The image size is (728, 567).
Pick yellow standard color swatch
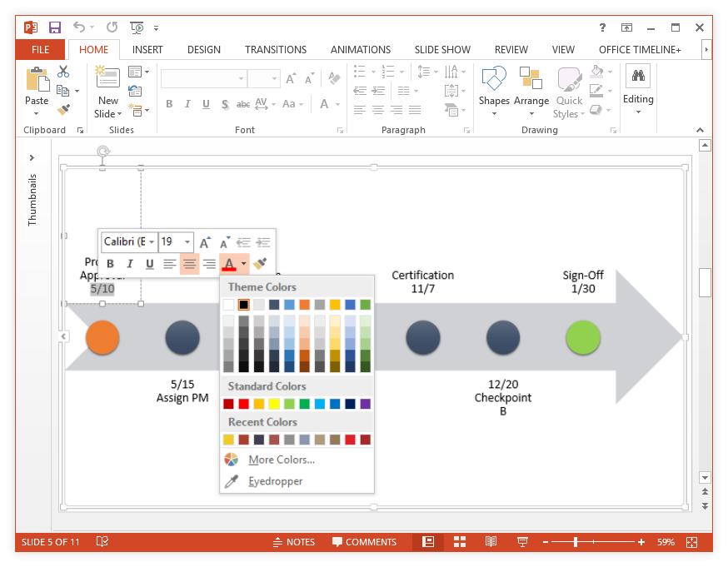coord(274,404)
